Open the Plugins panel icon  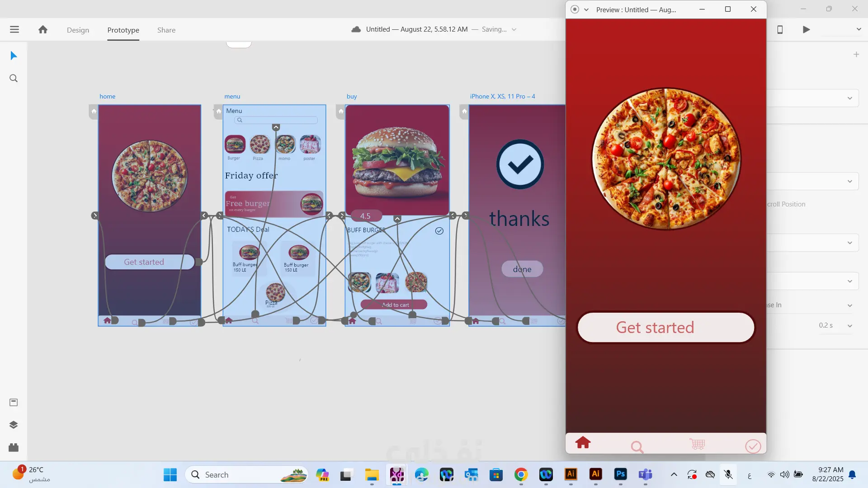(14, 447)
